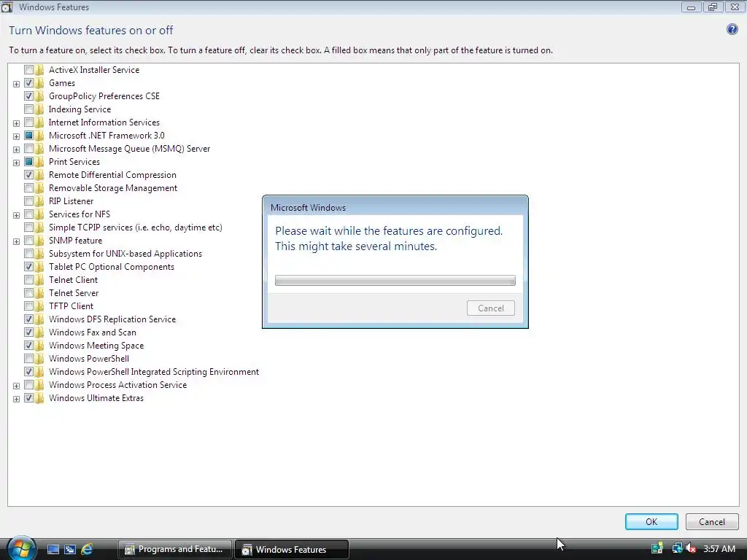This screenshot has width=747, height=560.
Task: Select Subsystem for UNIX-based Applications label
Action: [125, 254]
